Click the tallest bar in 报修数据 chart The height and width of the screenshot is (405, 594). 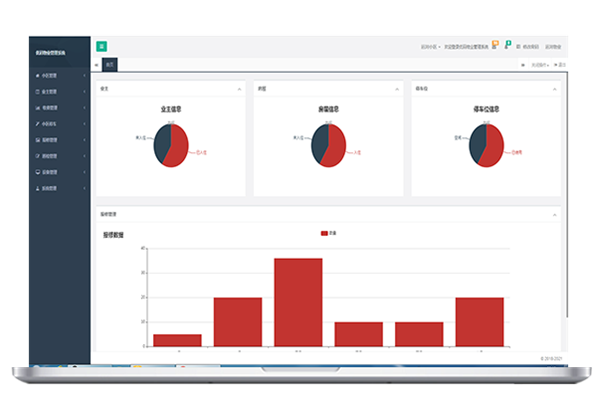(x=298, y=302)
